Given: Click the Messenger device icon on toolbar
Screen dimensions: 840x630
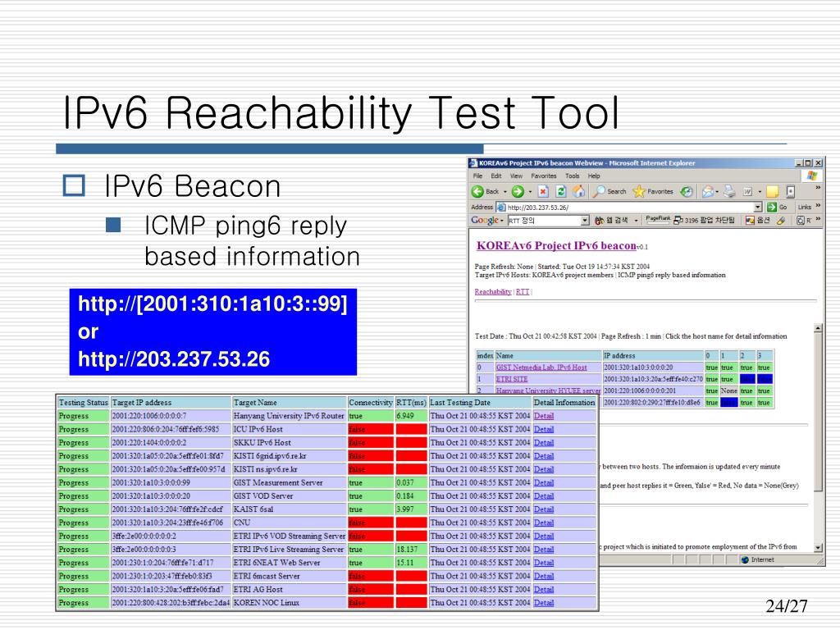Looking at the screenshot, I should (x=790, y=191).
